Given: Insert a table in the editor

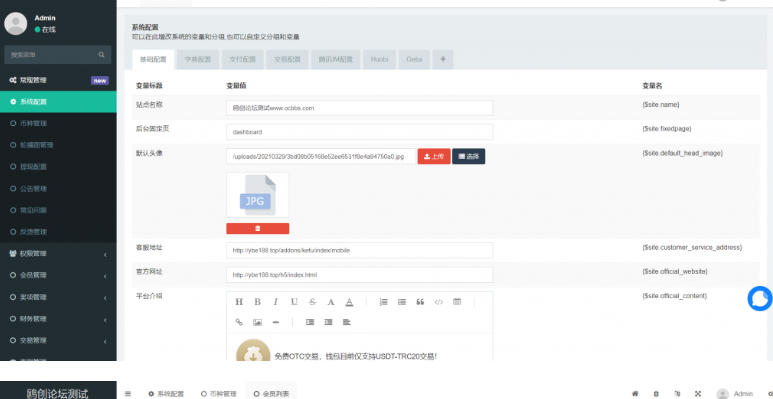Looking at the screenshot, I should coord(457,302).
